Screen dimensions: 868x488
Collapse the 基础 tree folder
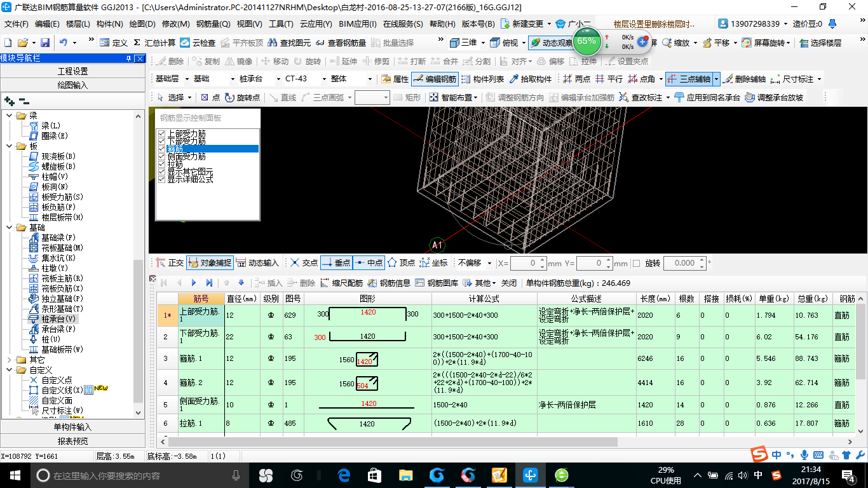coord(10,227)
